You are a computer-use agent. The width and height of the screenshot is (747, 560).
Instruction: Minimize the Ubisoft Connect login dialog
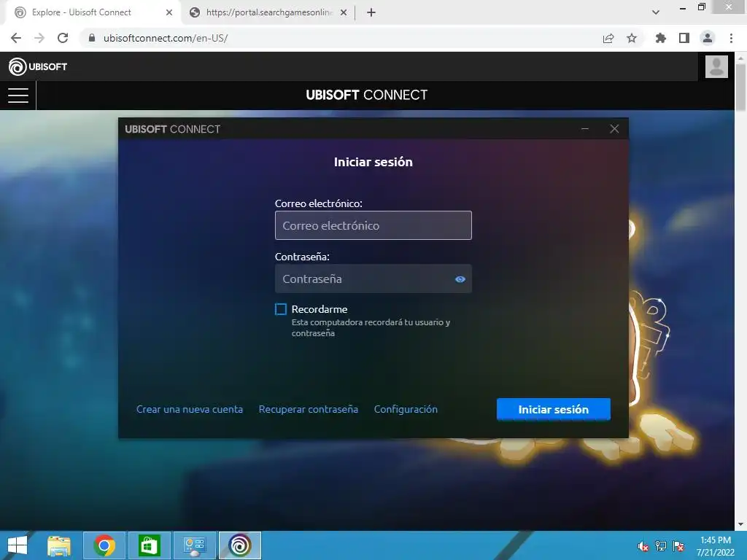tap(585, 129)
